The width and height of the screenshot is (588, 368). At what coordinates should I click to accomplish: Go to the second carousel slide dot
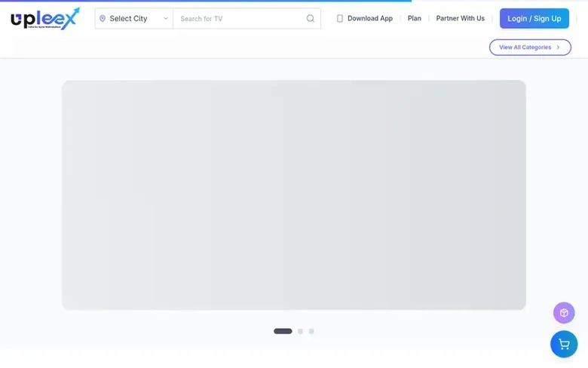300,331
